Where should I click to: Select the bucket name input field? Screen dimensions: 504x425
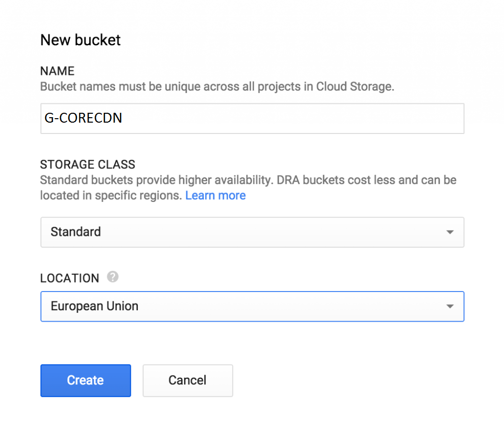pyautogui.click(x=252, y=118)
